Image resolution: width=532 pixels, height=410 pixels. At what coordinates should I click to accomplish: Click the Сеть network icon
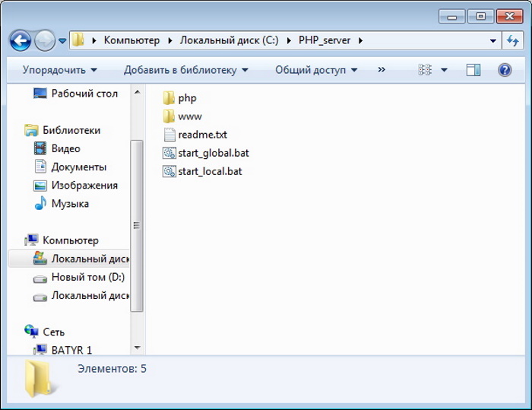pyautogui.click(x=31, y=331)
